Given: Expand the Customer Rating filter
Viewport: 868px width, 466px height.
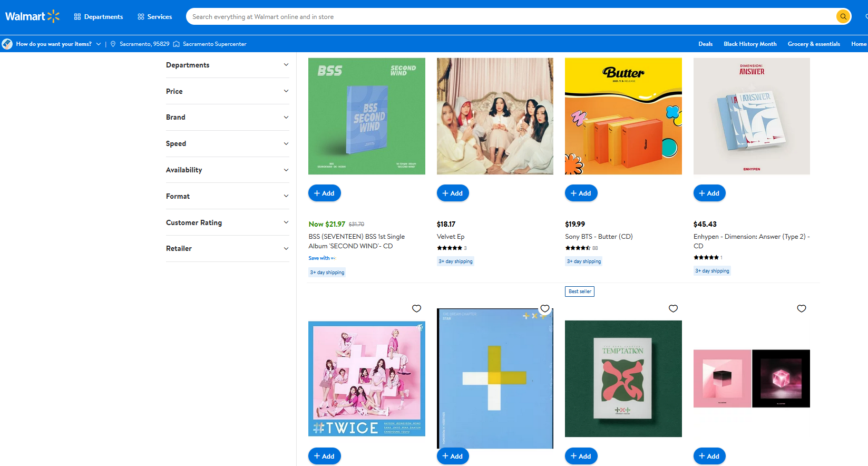Looking at the screenshot, I should (x=228, y=222).
